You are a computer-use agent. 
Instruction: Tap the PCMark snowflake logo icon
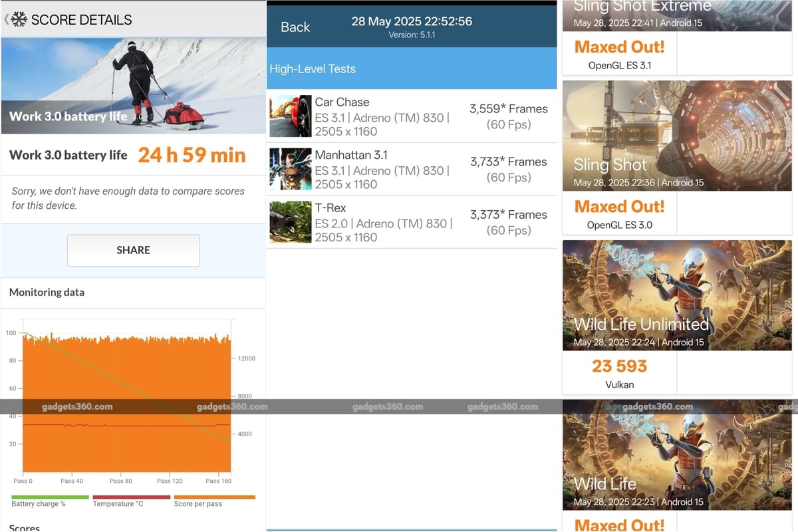19,19
